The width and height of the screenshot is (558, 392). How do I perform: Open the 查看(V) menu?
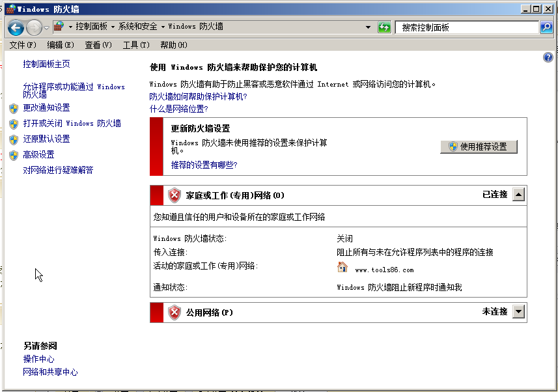(x=98, y=45)
